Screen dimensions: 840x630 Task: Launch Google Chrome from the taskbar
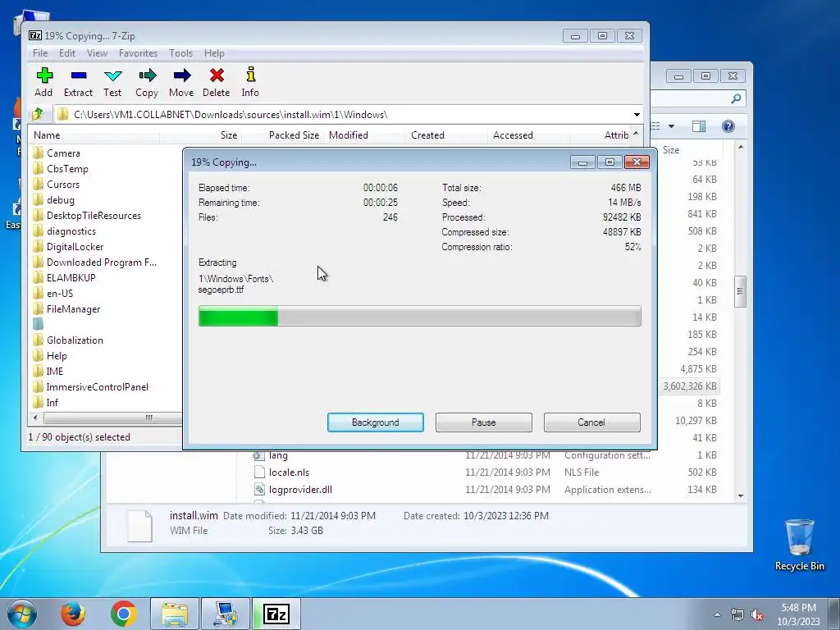pos(124,614)
